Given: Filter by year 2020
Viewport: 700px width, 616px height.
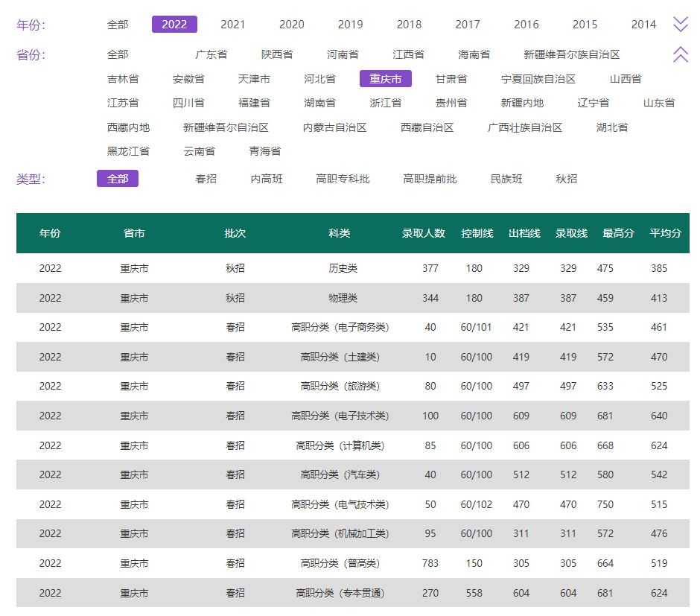Looking at the screenshot, I should (291, 25).
